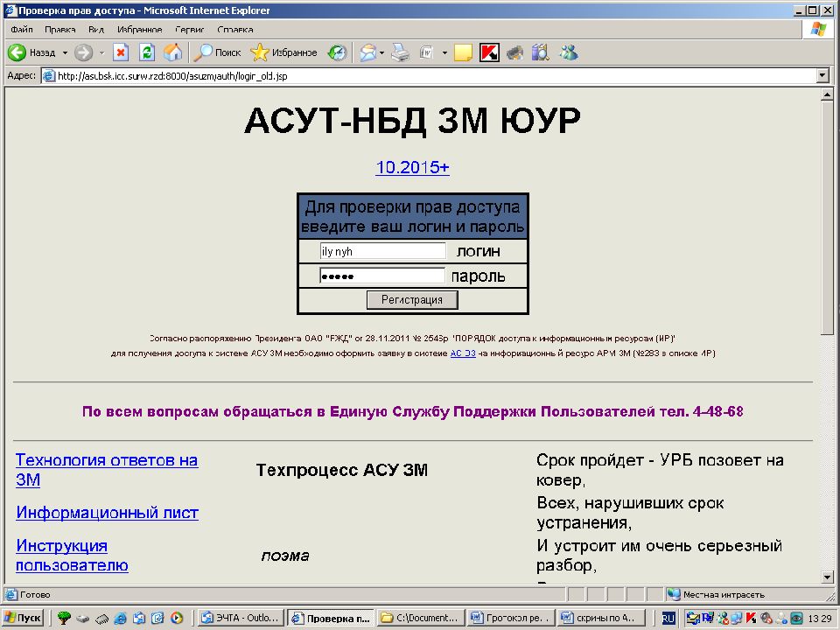
Task: Click the system tray clock
Action: [820, 619]
